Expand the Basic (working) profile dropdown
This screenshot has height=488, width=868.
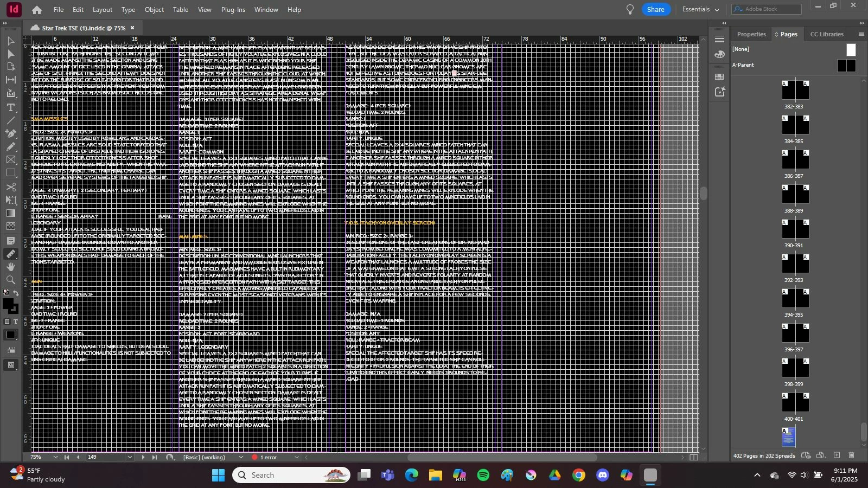[241, 457]
